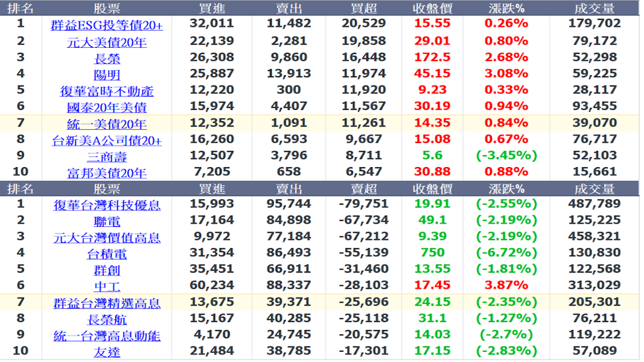
Task: Open the 元大美債20年 stock link
Action: (x=107, y=43)
